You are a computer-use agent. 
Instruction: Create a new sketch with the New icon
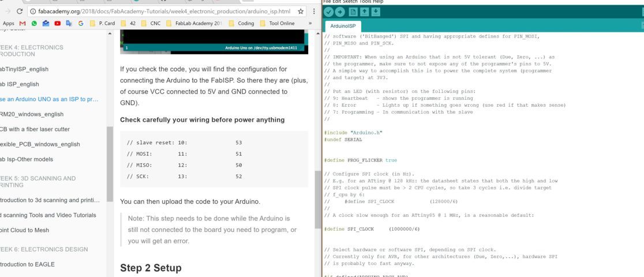click(354, 12)
